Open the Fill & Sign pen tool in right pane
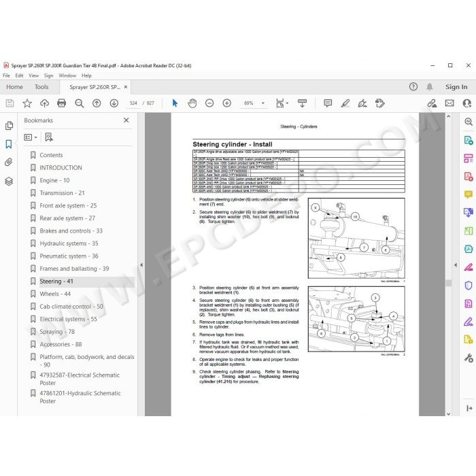Screen dimensions: 476x476 pos(469,322)
